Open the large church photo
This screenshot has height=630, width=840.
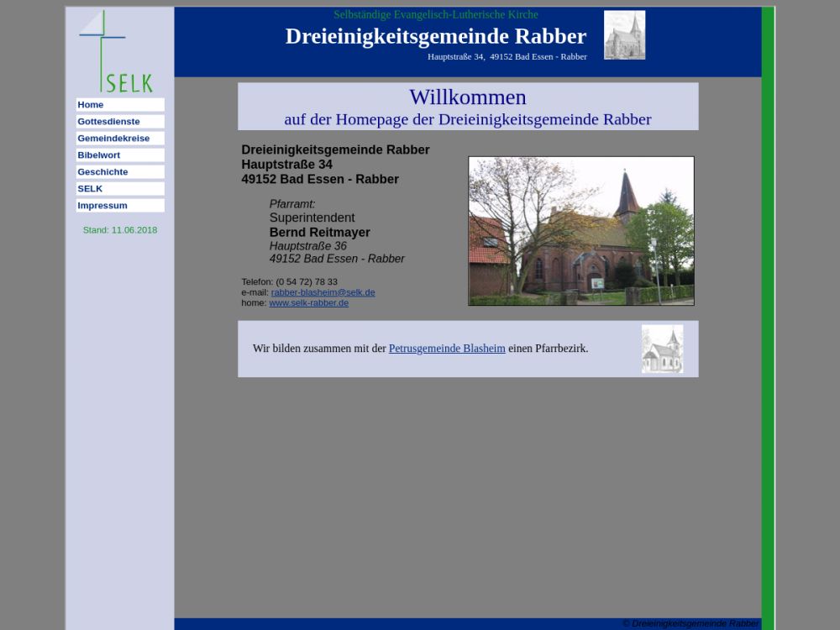[580, 231]
